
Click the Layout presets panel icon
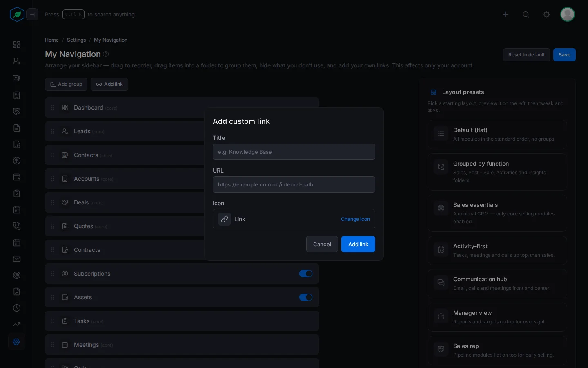(434, 92)
